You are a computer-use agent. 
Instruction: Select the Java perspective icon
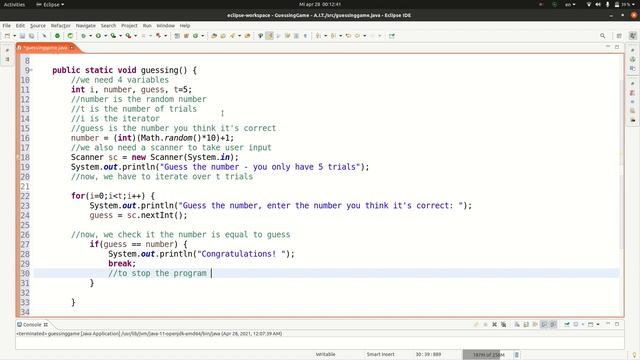(633, 36)
